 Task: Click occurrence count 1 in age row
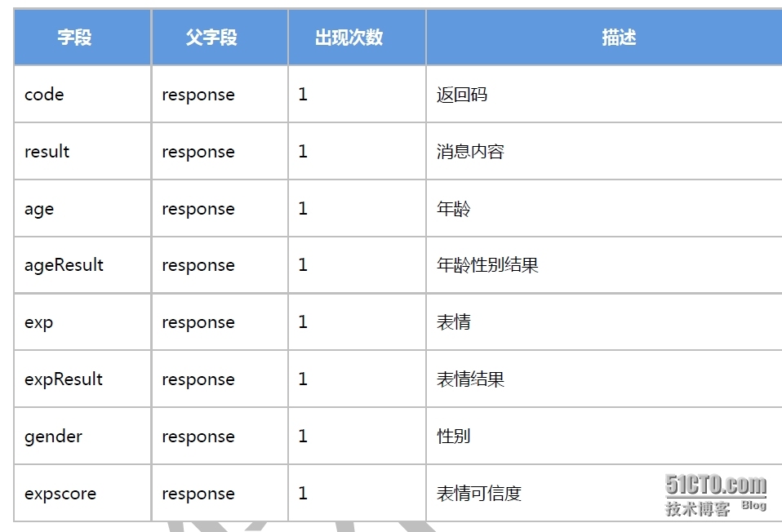coord(303,208)
